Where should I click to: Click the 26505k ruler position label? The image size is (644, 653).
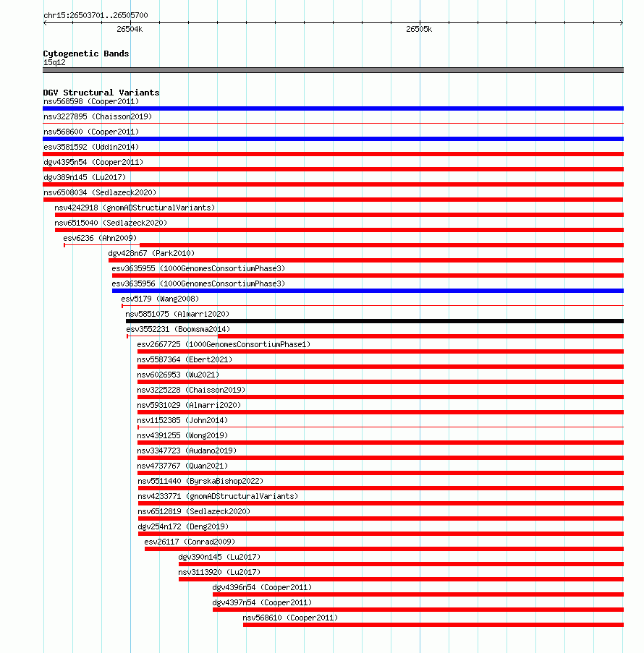pyautogui.click(x=419, y=30)
